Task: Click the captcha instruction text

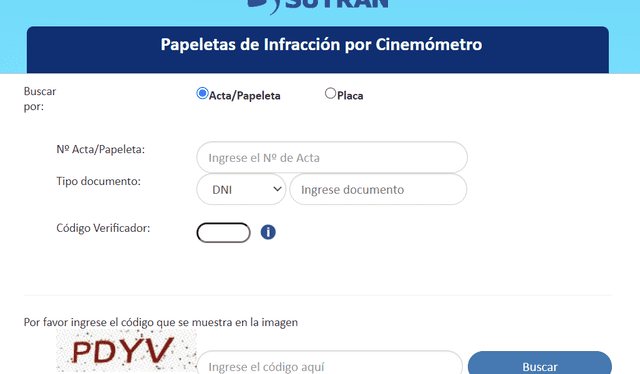Action: pos(161,323)
